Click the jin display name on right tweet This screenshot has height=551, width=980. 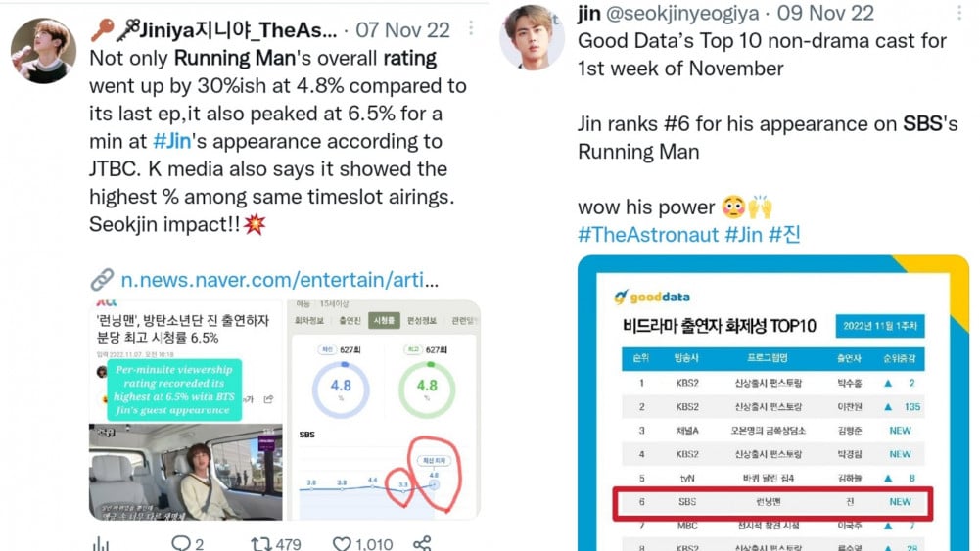coord(588,13)
